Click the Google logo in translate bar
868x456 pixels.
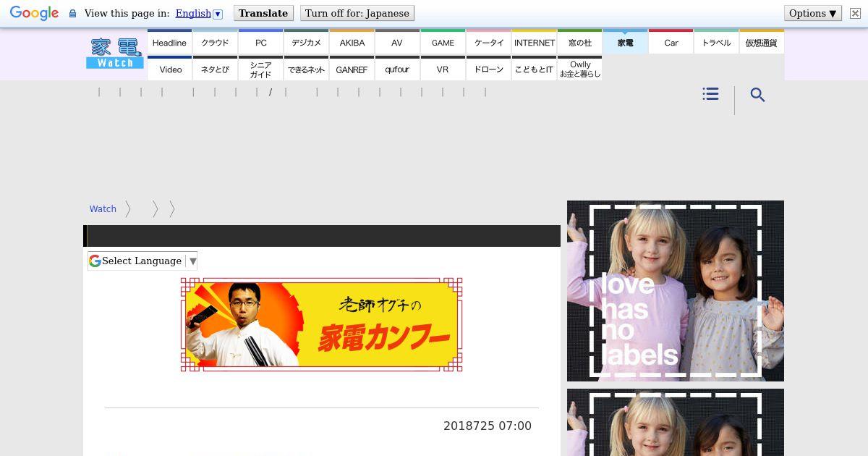click(34, 14)
